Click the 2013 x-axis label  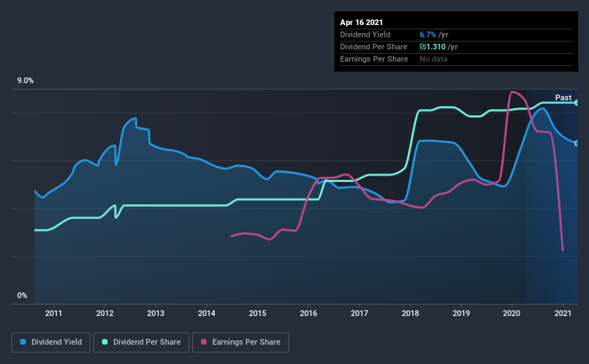pos(156,313)
